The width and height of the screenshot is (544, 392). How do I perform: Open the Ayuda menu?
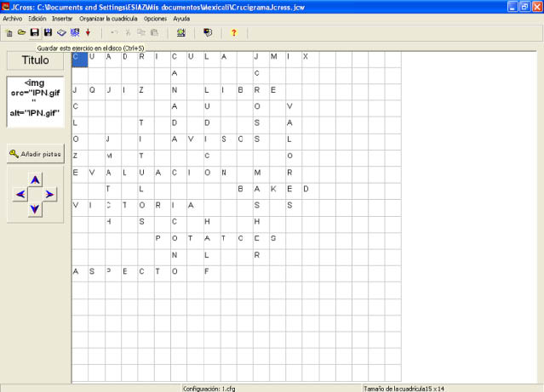(181, 19)
